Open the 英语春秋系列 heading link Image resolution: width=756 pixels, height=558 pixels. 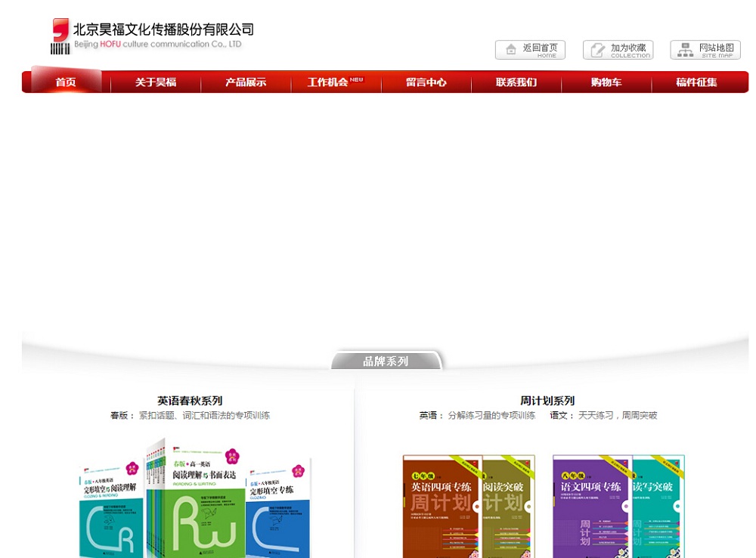[x=190, y=401]
